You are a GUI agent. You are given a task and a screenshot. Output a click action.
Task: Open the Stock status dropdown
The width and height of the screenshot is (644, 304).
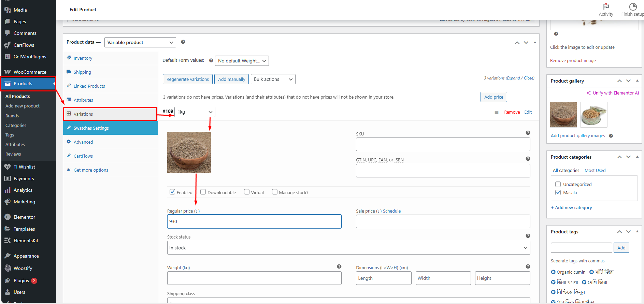click(348, 248)
